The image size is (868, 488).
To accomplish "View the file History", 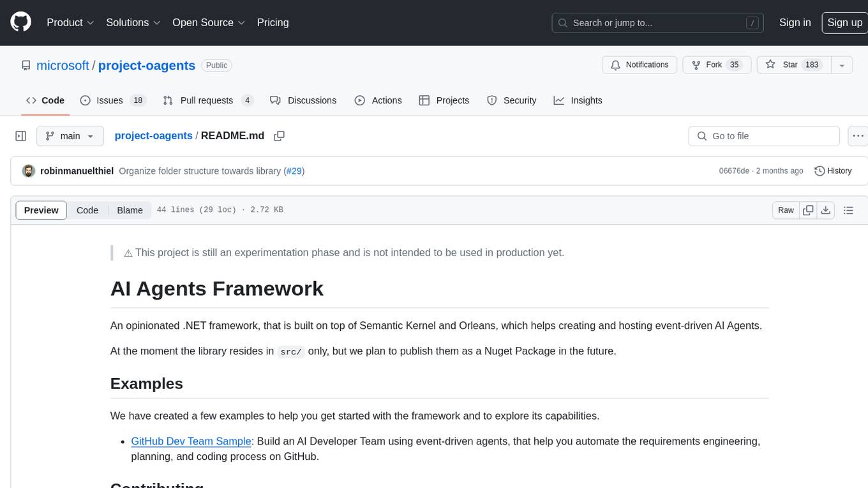I will click(833, 171).
